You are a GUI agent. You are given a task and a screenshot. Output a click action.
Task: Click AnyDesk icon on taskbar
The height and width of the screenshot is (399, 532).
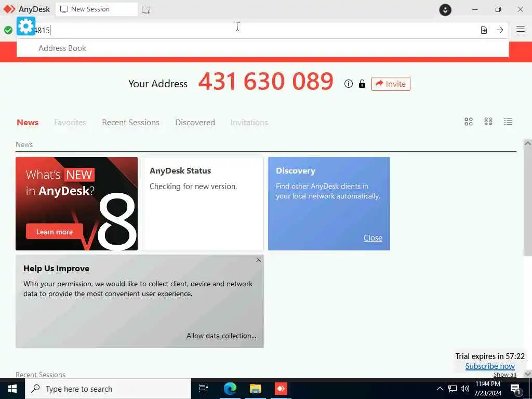[x=281, y=389]
